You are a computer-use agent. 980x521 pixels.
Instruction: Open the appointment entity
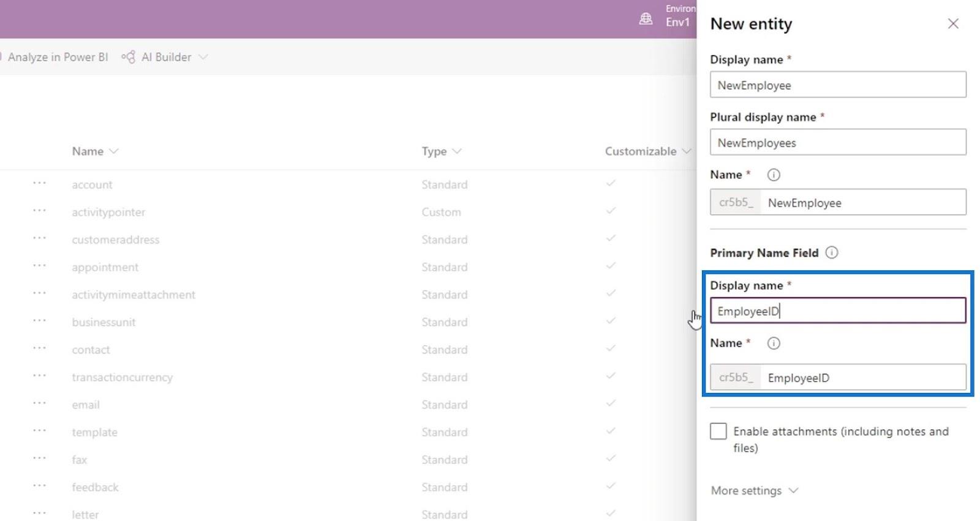(105, 267)
